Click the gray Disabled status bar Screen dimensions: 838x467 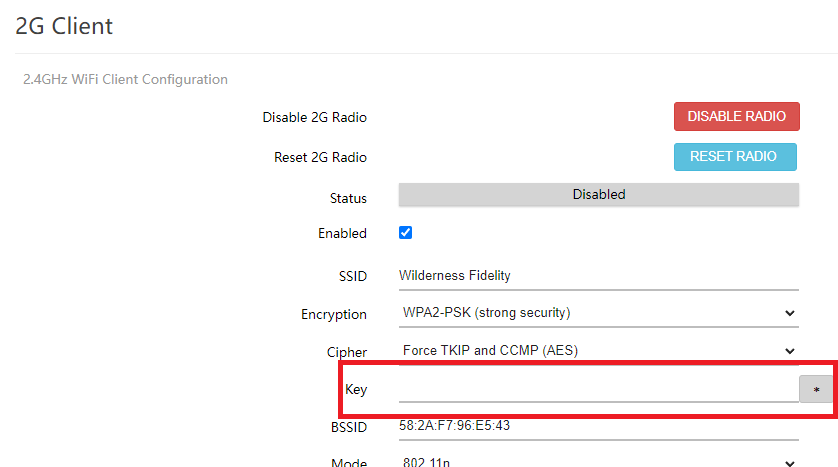point(598,195)
